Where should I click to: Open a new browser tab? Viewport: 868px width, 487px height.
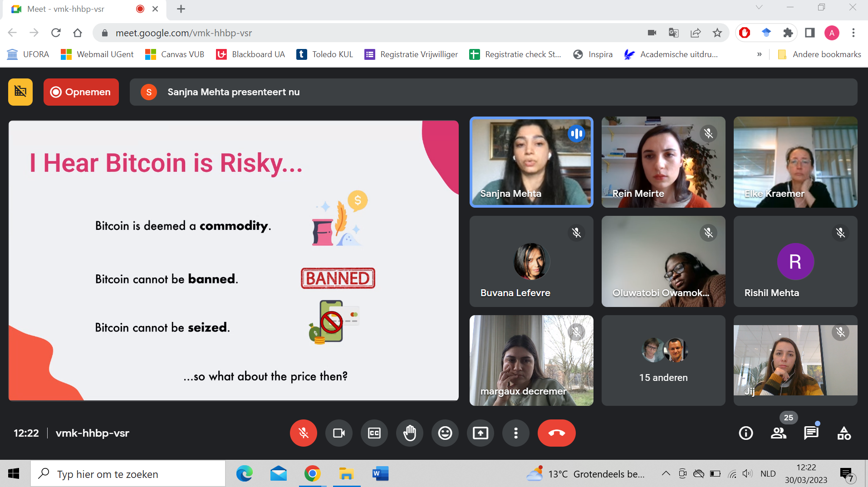(181, 9)
